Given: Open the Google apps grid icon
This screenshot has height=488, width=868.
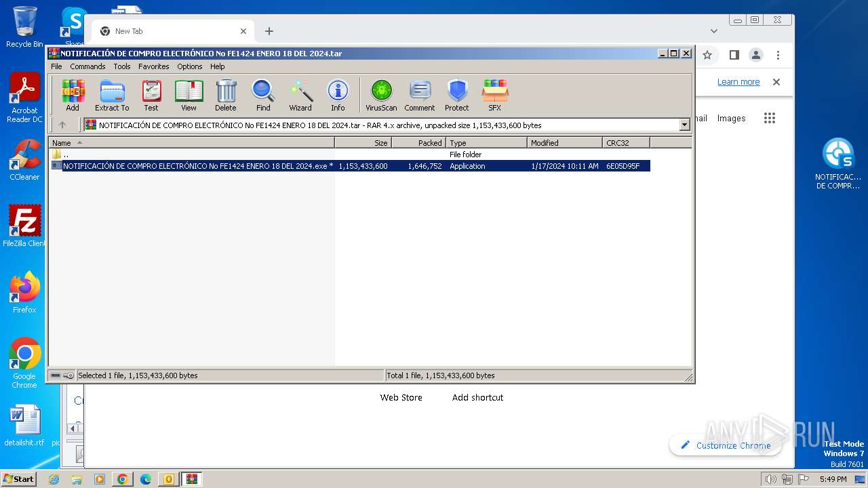Looking at the screenshot, I should pos(769,118).
